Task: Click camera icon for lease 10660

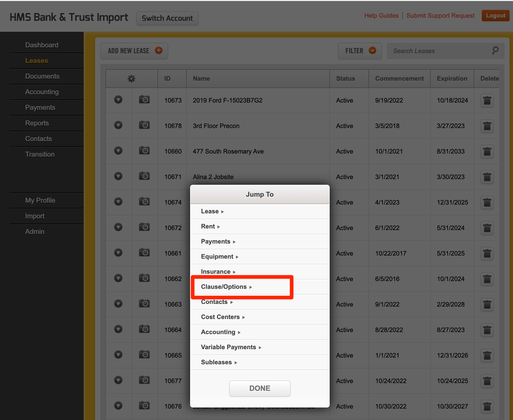Action: pos(144,151)
